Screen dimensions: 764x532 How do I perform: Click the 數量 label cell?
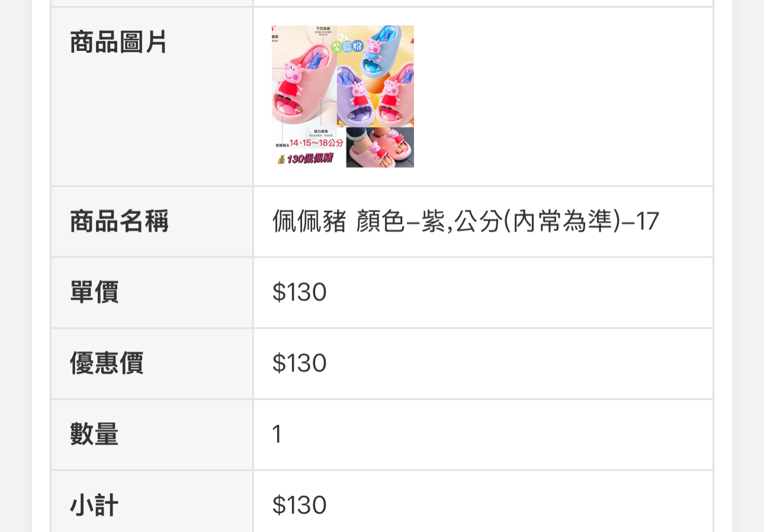(152, 435)
